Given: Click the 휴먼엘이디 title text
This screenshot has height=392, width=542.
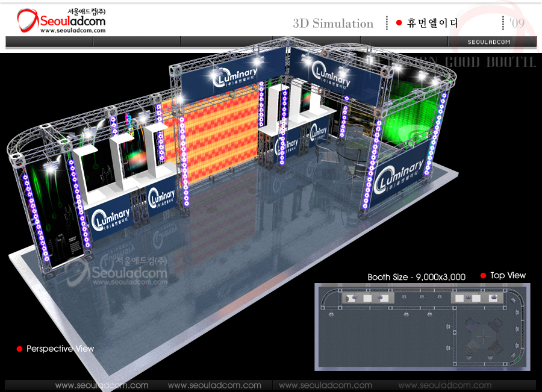Looking at the screenshot, I should (432, 23).
